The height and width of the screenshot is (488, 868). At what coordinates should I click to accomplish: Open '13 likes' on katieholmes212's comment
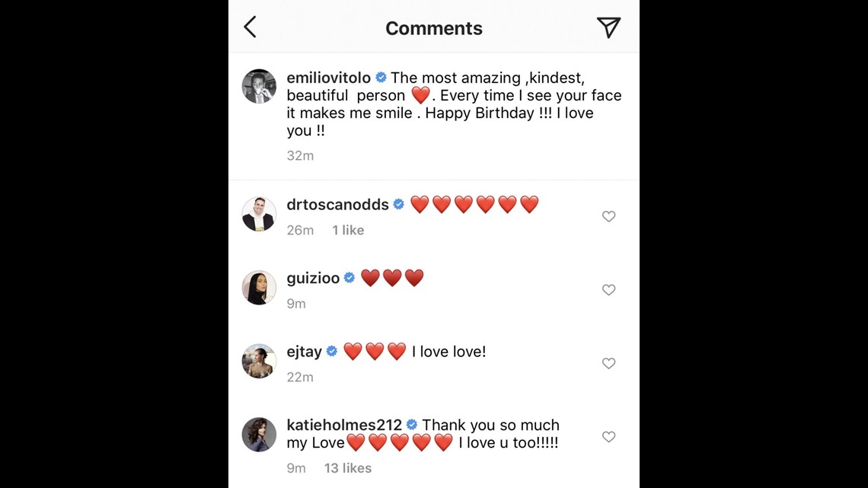click(x=347, y=468)
